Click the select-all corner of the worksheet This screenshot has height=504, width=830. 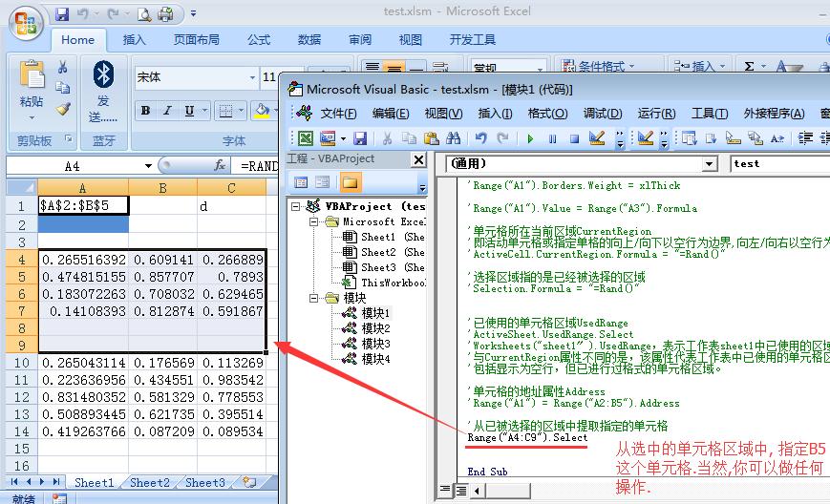(x=22, y=187)
